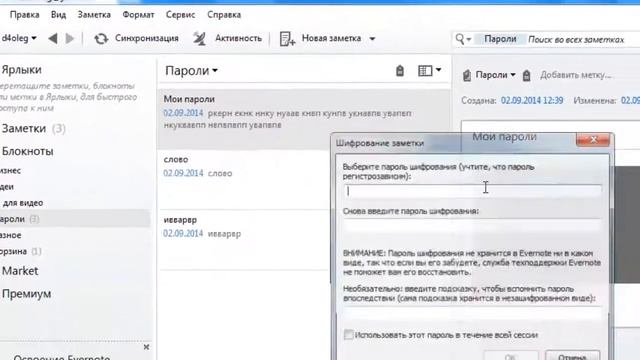Image resolution: width=640 pixels, height=360 pixels.
Task: Open the Сервис menu
Action: (180, 15)
